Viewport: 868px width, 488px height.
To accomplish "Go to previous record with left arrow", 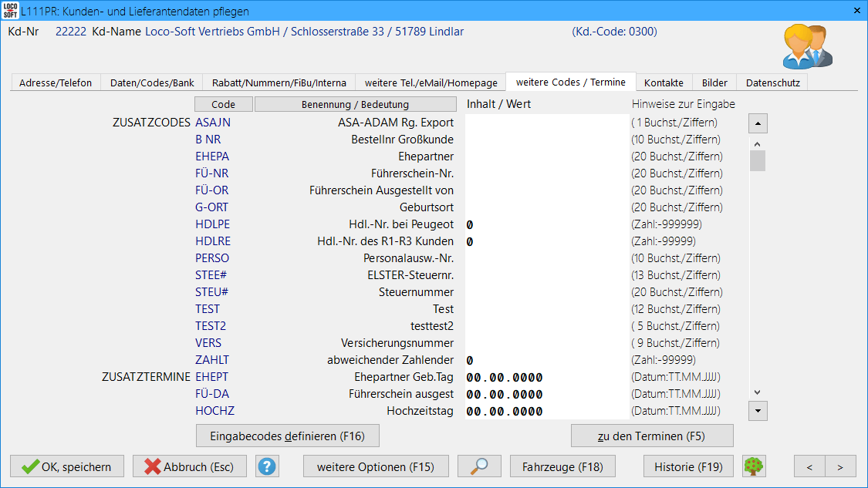I will coord(809,466).
